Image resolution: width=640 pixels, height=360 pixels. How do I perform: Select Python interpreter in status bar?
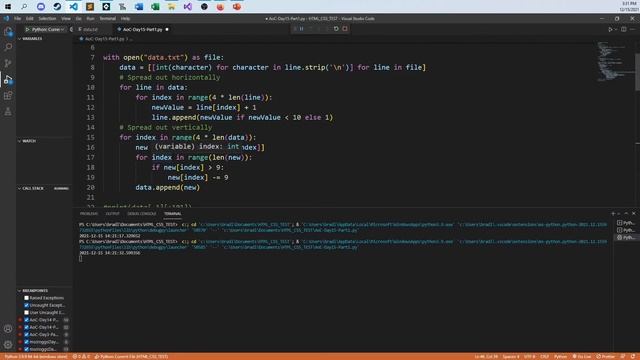pyautogui.click(x=36, y=357)
